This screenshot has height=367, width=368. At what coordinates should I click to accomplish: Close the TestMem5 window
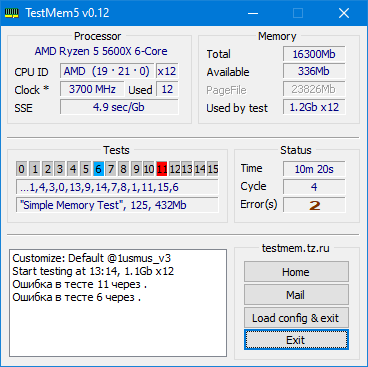coord(344,13)
